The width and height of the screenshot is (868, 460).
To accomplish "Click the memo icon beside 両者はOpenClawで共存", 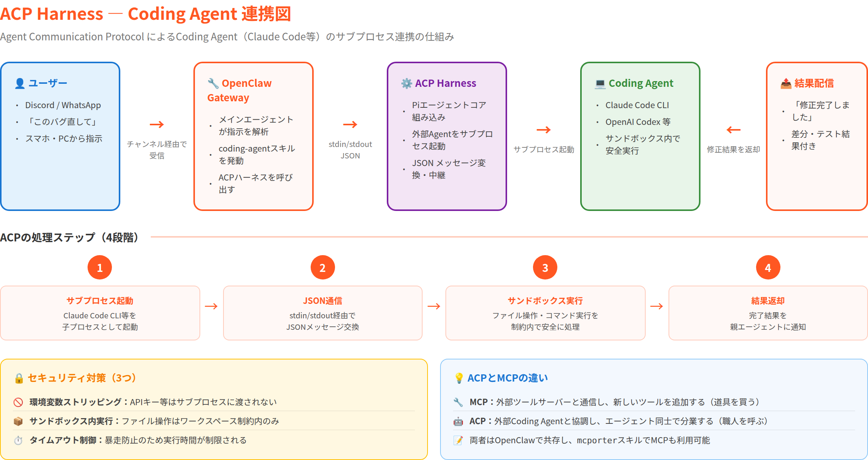I will (458, 440).
